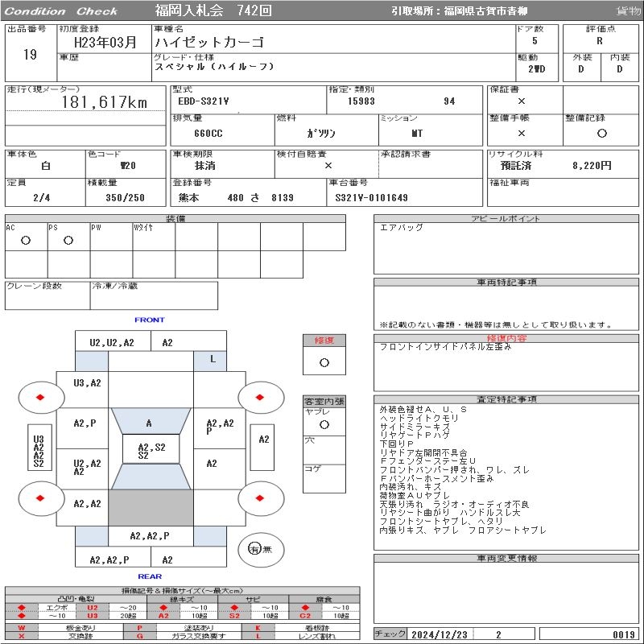
Task: Click the pickup location 福岡県古賀市青柳
Action: [x=485, y=11]
